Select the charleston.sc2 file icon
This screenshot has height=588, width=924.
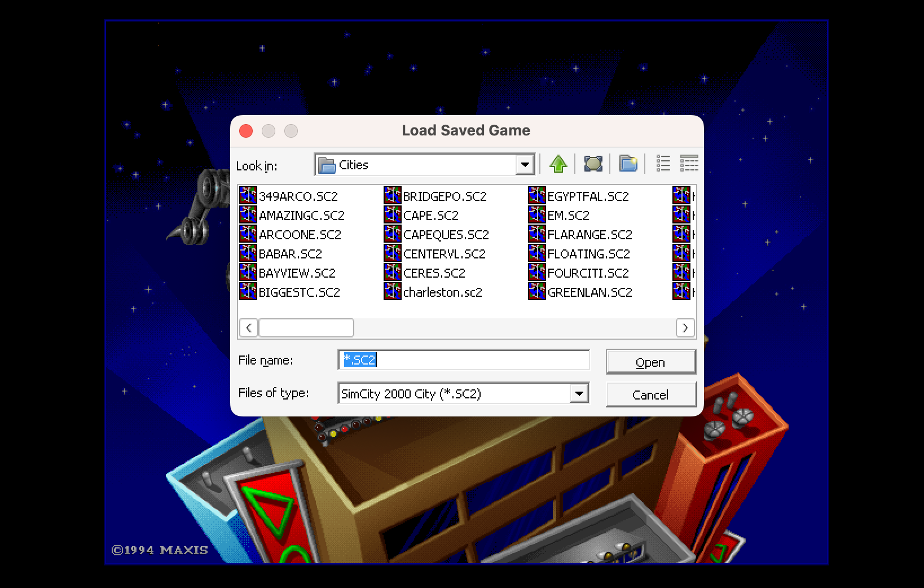(x=393, y=292)
